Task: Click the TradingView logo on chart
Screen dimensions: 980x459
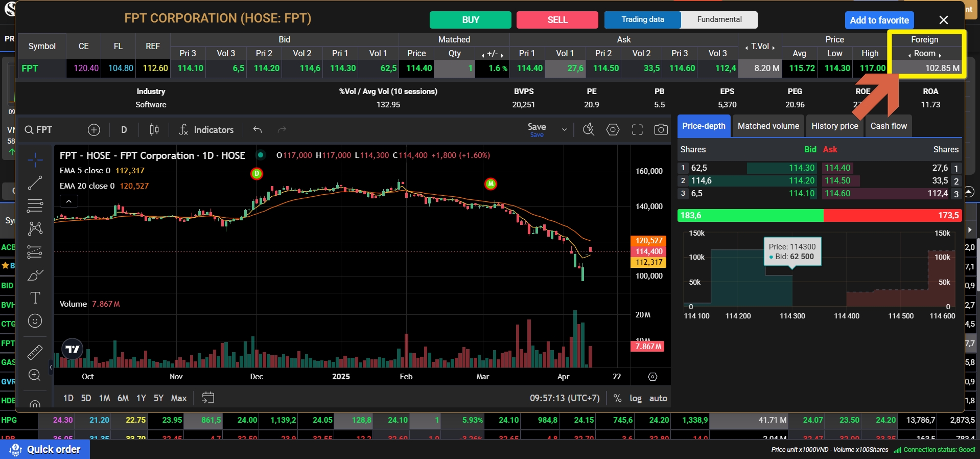Action: [x=73, y=349]
